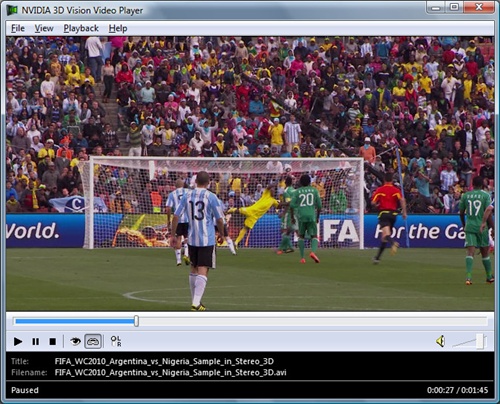Click the title FIFA_WC2010 text
500x404 pixels.
point(164,361)
